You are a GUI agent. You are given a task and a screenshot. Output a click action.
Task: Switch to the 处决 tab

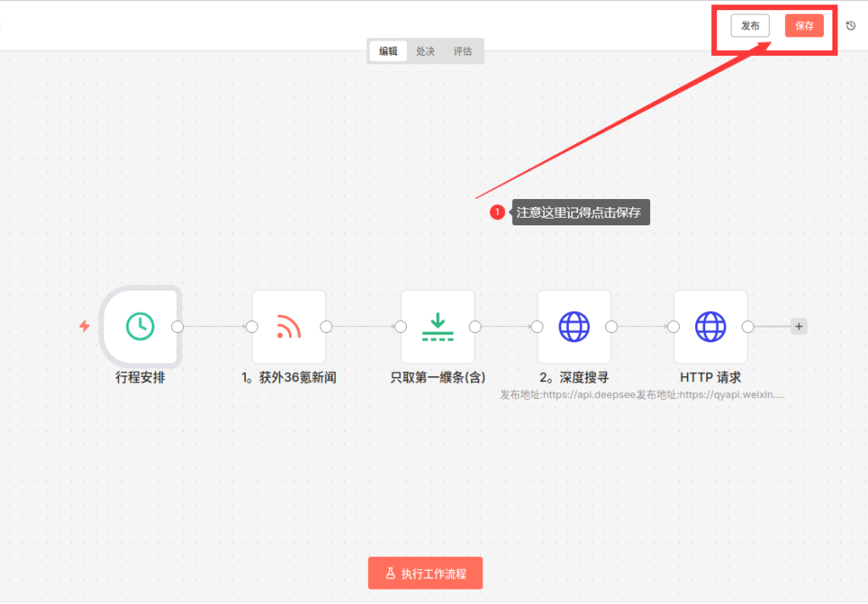click(426, 51)
